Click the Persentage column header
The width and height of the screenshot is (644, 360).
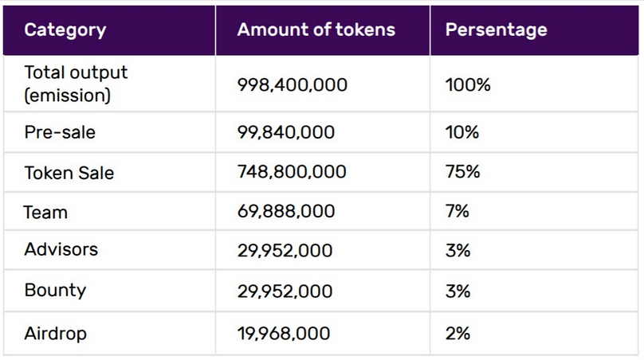[x=496, y=30]
